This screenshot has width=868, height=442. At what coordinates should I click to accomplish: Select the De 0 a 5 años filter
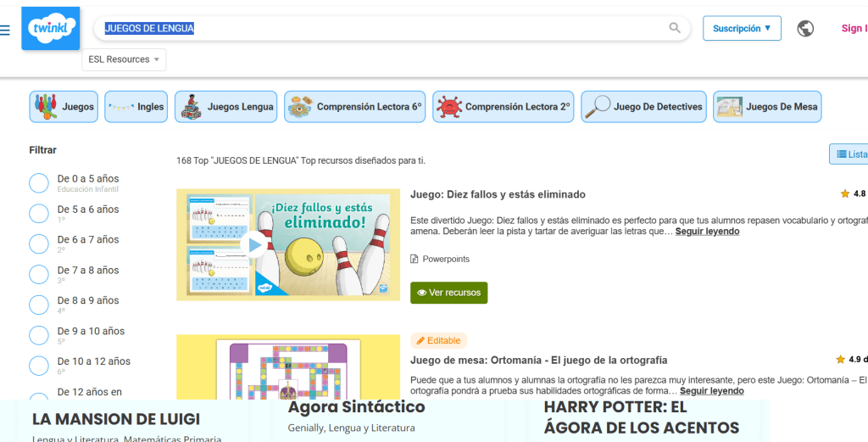pos(39,183)
